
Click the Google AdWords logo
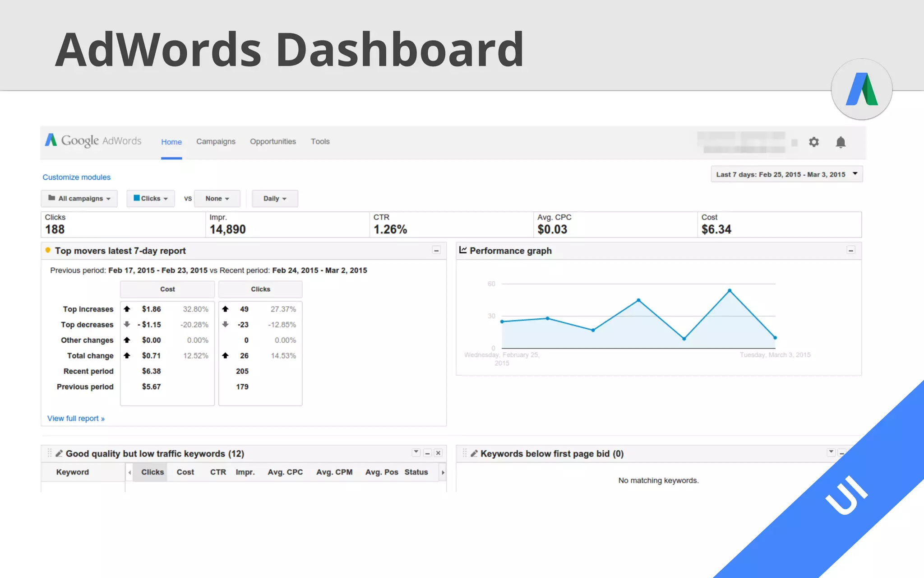point(93,141)
